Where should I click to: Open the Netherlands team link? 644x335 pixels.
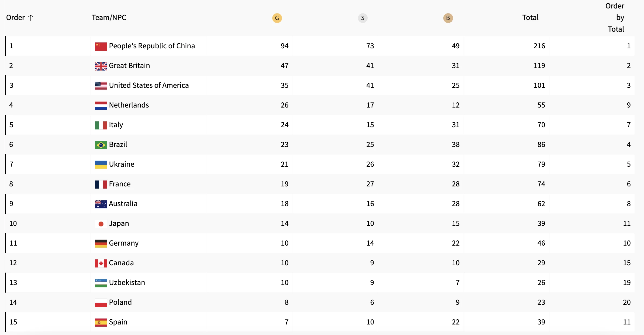point(129,105)
